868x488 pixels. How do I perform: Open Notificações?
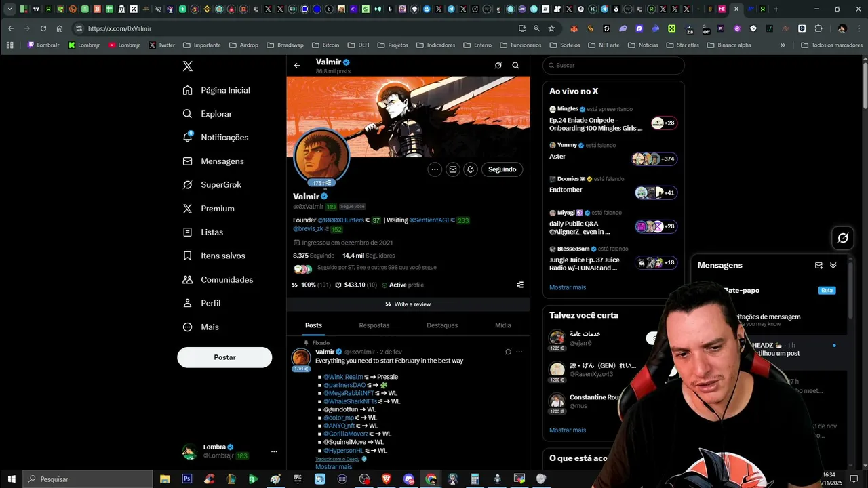click(216, 137)
